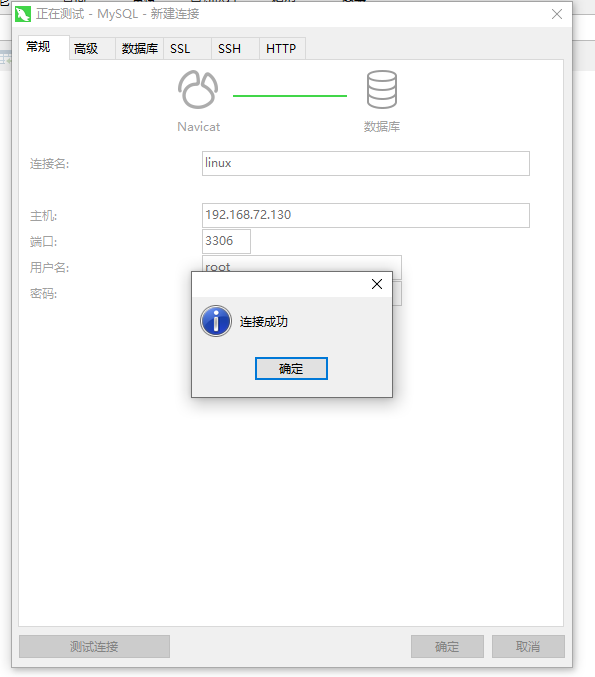The height and width of the screenshot is (677, 595).
Task: Close the 连接成功 message box with its X
Action: point(377,284)
